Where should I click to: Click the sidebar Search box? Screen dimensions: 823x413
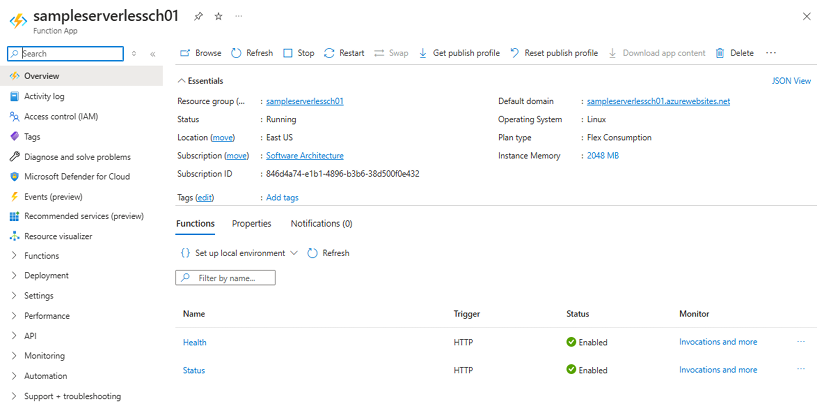[x=66, y=54]
